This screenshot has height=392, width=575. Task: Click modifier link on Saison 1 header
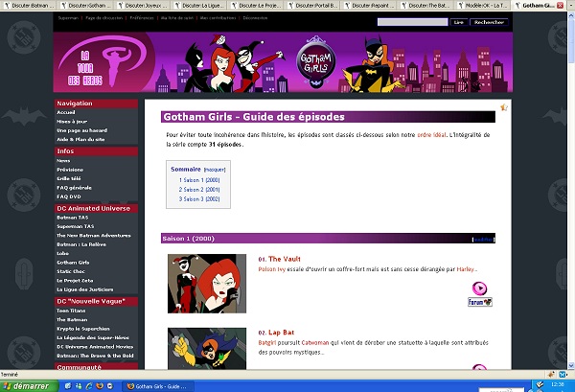[x=483, y=240]
